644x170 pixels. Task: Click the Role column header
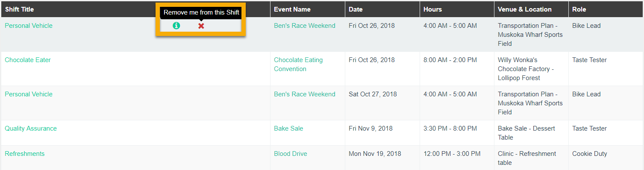579,9
